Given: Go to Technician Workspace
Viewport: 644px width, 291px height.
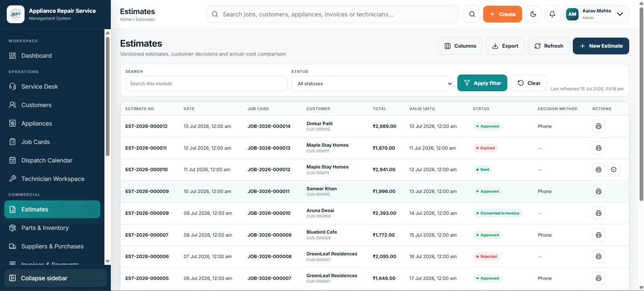Looking at the screenshot, I should tap(52, 179).
